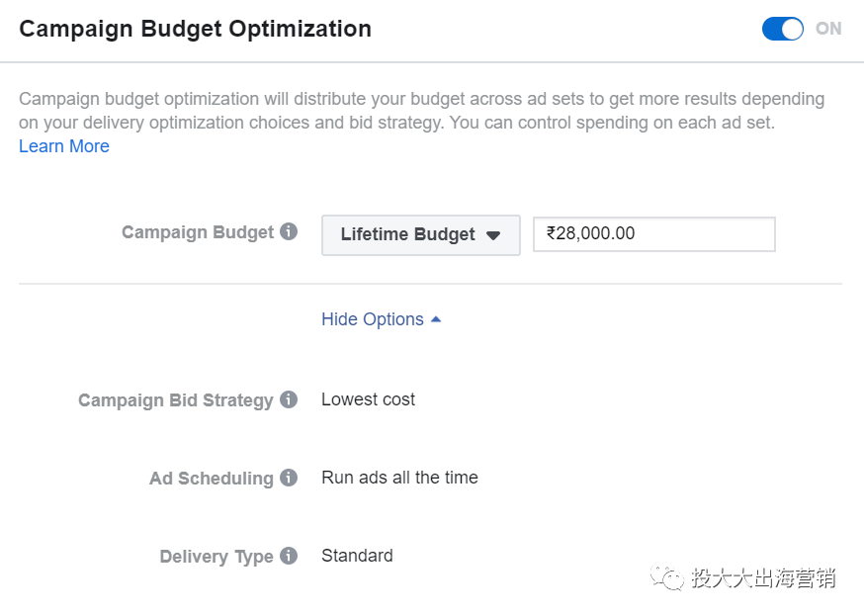The height and width of the screenshot is (616, 864).
Task: Click the Campaign Bid Strategy label
Action: [176, 400]
